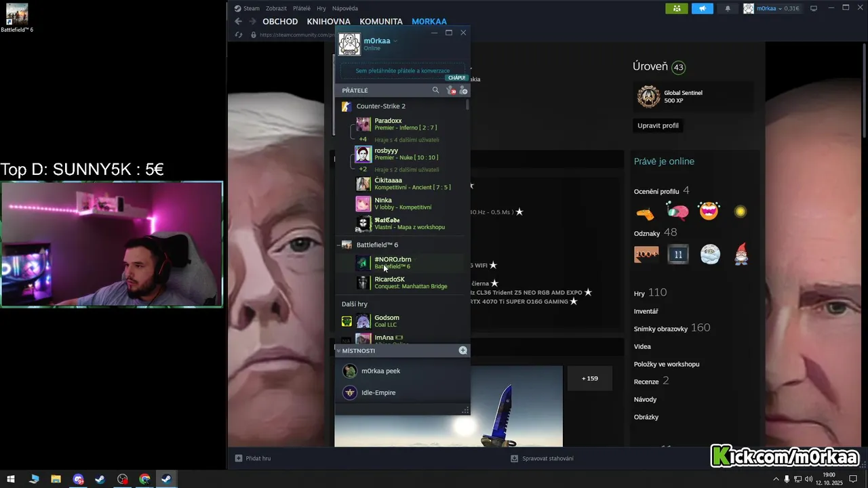Open Chrome from taskbar
This screenshot has height=488, width=868.
point(144,479)
